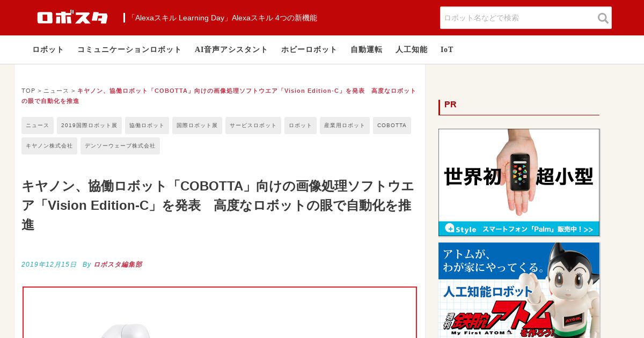Select the COBOTTA tag
This screenshot has height=338, width=644.
(x=392, y=126)
